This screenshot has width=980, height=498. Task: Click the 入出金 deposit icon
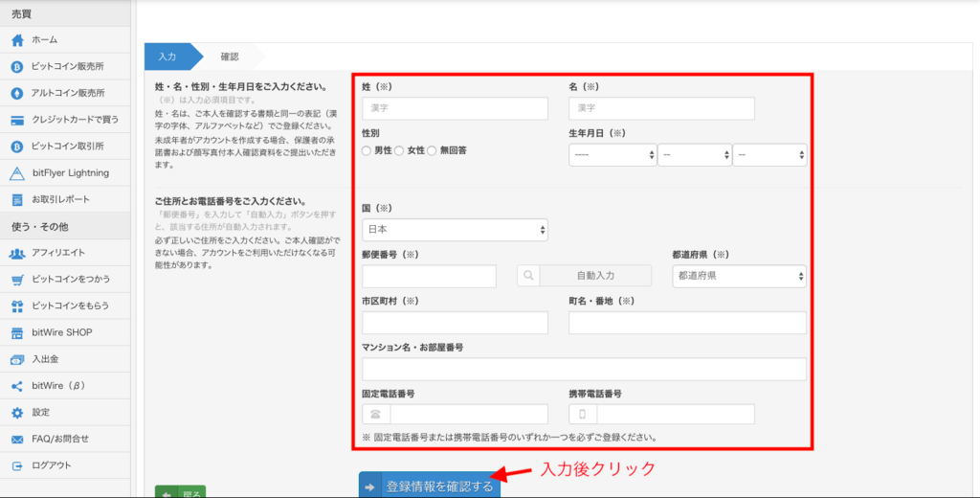(17, 360)
